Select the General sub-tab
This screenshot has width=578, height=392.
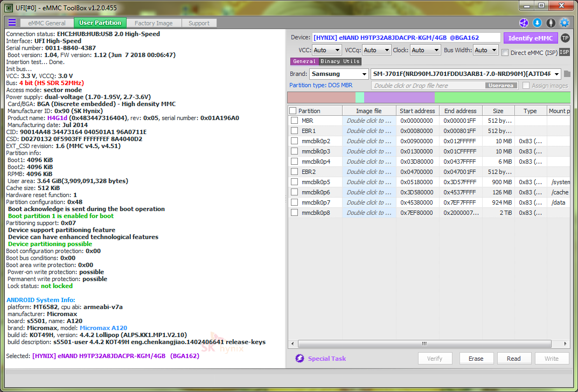tap(304, 61)
